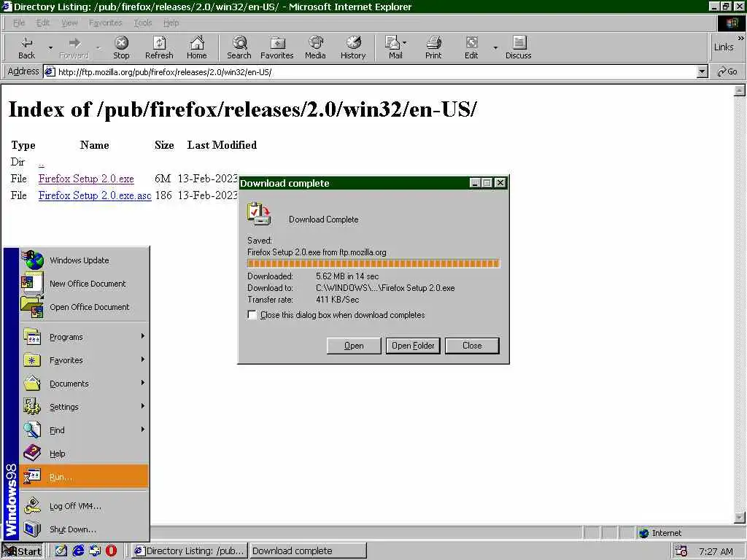Open the Edit menu in menu bar
Screen dimensions: 747x560
coord(43,23)
